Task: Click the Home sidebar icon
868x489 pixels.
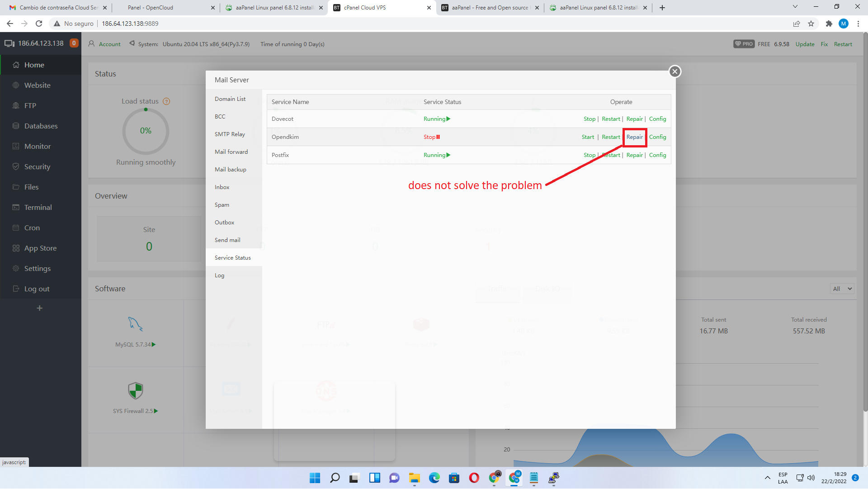Action: tap(16, 65)
